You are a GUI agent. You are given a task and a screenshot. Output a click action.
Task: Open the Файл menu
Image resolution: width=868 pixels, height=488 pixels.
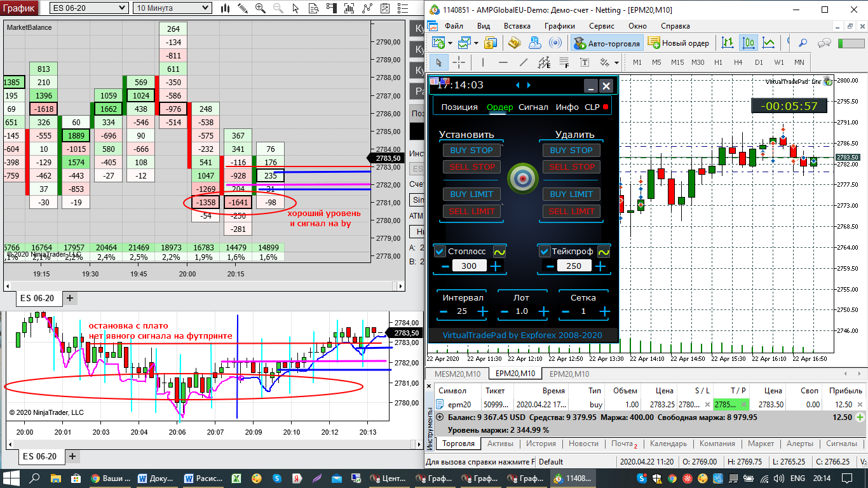pyautogui.click(x=454, y=26)
